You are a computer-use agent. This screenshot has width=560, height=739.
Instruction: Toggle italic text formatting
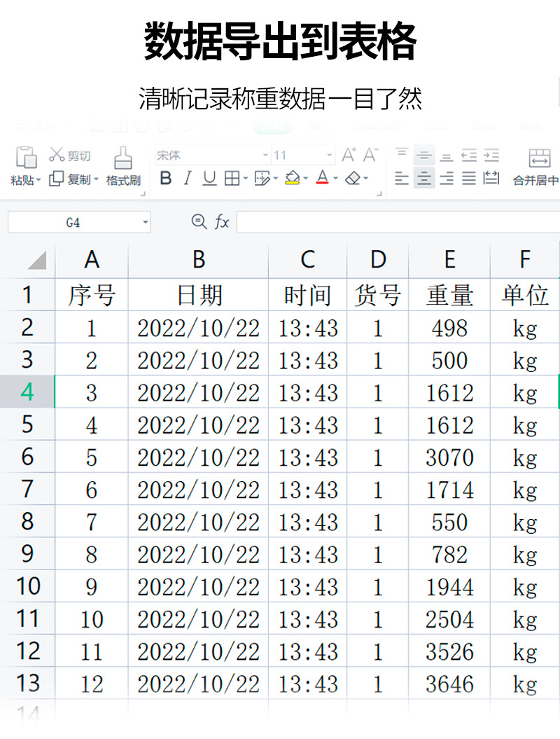pyautogui.click(x=188, y=178)
